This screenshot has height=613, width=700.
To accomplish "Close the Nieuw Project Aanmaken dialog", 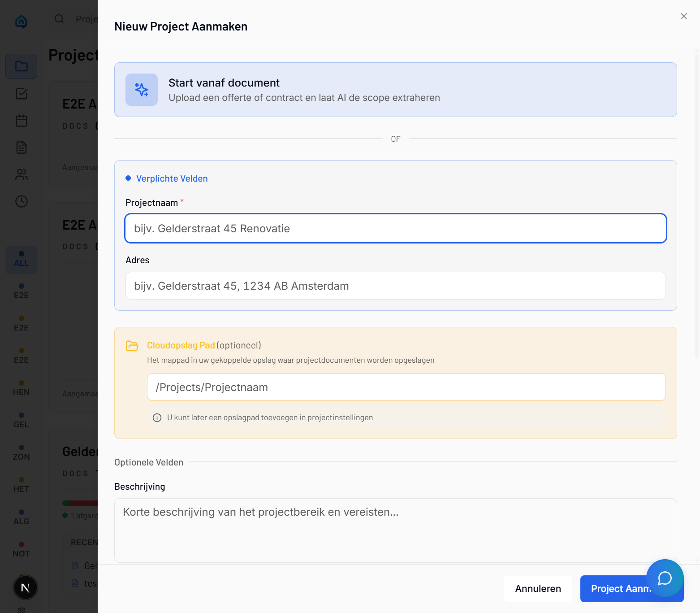I will coord(683,16).
